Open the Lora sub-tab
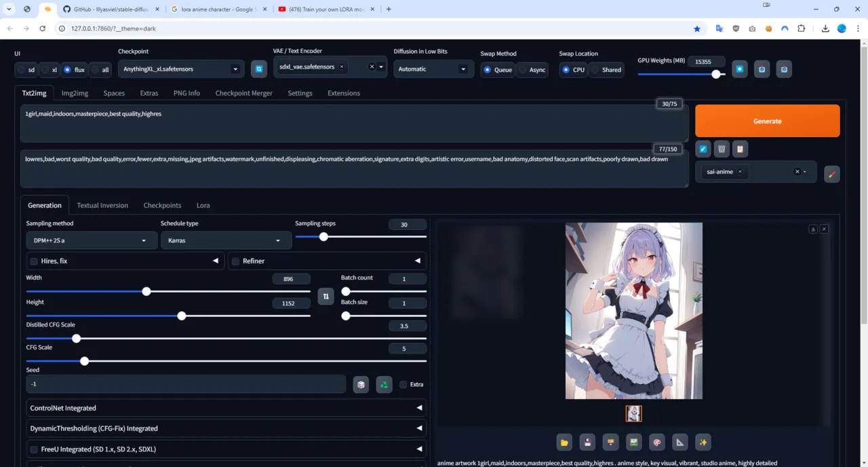Image resolution: width=868 pixels, height=467 pixels. (x=203, y=205)
